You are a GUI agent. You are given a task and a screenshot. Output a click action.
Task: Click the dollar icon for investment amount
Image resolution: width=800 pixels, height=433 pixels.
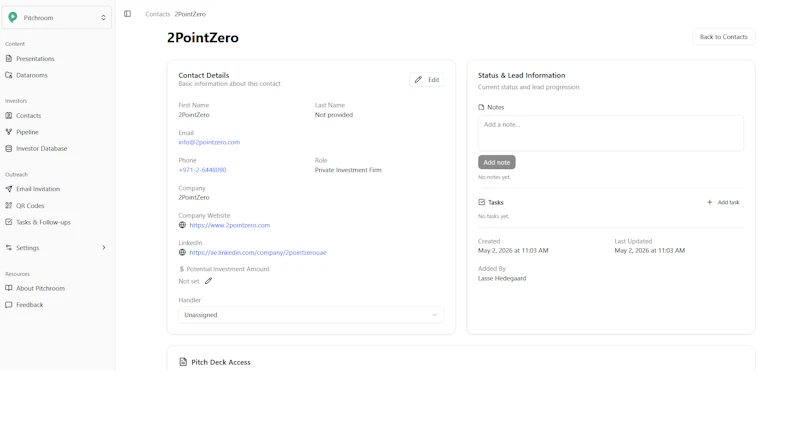[x=182, y=269]
